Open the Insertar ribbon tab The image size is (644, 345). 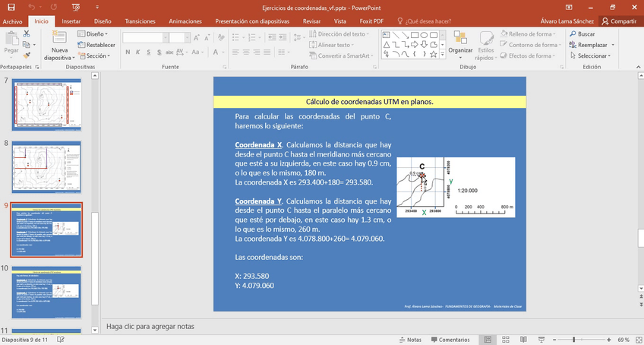point(71,21)
